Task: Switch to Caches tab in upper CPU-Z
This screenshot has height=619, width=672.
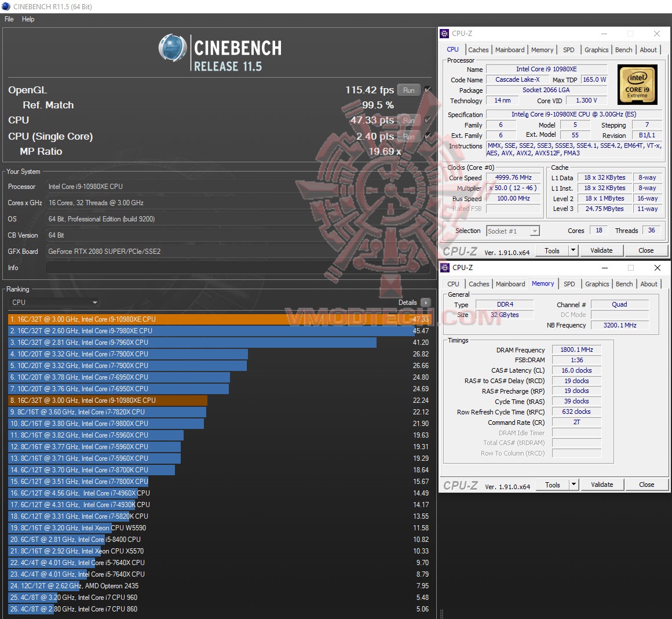Action: tap(479, 50)
